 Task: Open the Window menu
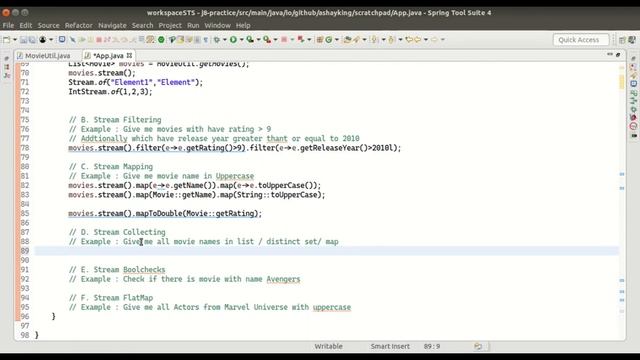pyautogui.click(x=218, y=25)
